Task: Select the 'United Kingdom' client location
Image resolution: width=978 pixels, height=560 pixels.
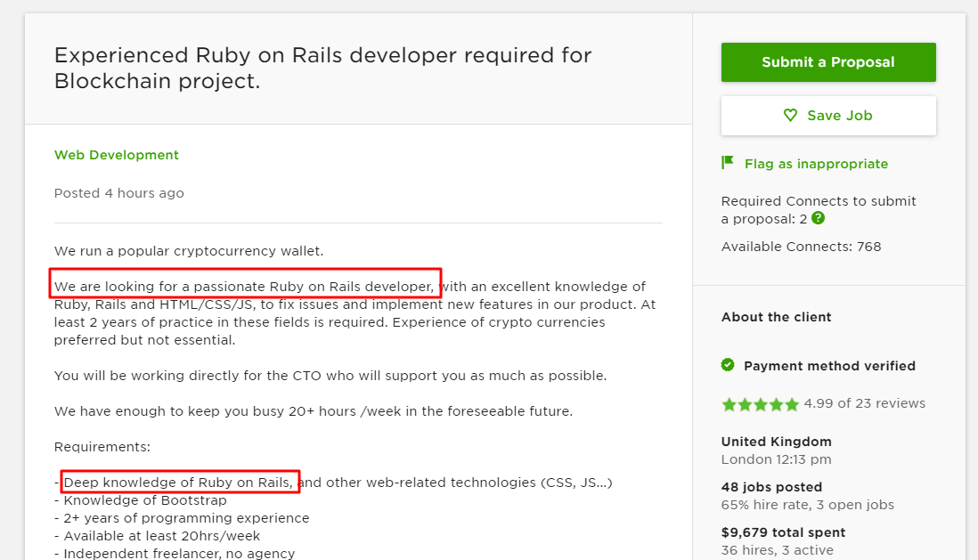Action: click(x=776, y=442)
